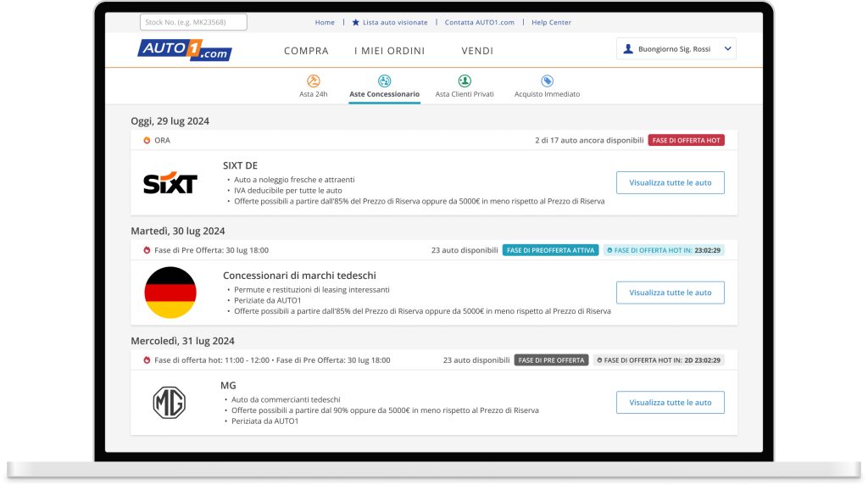Click Visualizza tutte le auto for Concessionari di marchi tedeschi

(670, 293)
